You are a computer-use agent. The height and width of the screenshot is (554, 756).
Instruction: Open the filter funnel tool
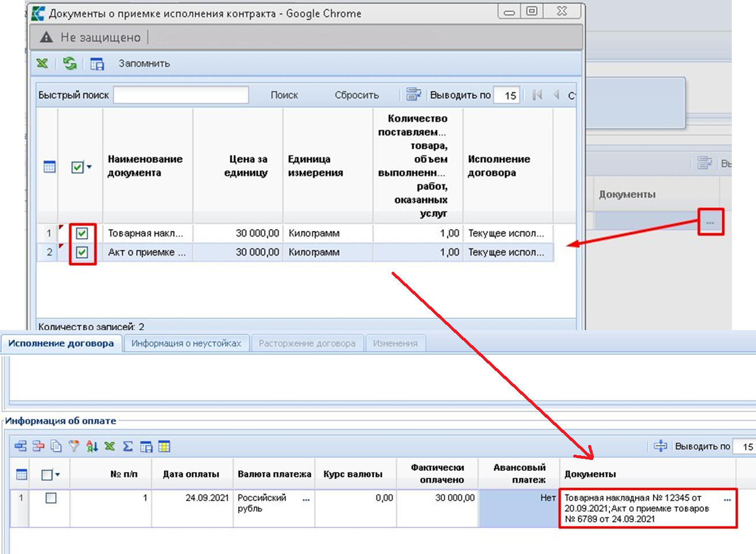pos(74,446)
